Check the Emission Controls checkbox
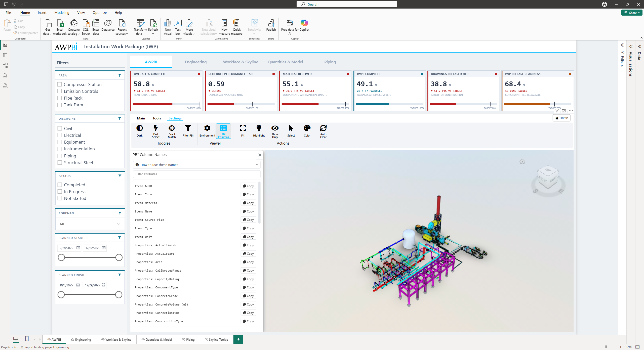This screenshot has width=644, height=350. pyautogui.click(x=60, y=91)
